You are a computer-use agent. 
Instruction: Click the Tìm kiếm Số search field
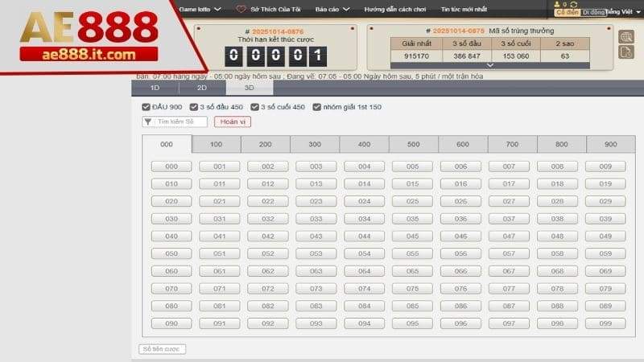[x=180, y=121]
